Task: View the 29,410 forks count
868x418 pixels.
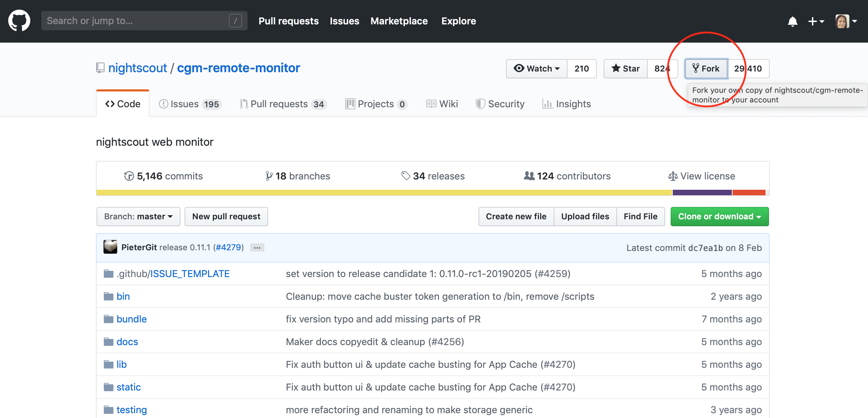Action: tap(748, 69)
